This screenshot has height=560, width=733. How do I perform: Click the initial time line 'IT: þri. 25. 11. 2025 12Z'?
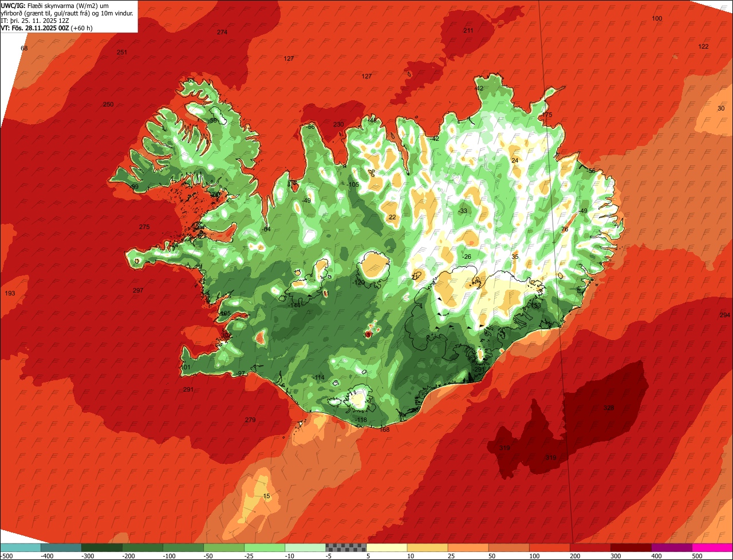click(36, 20)
